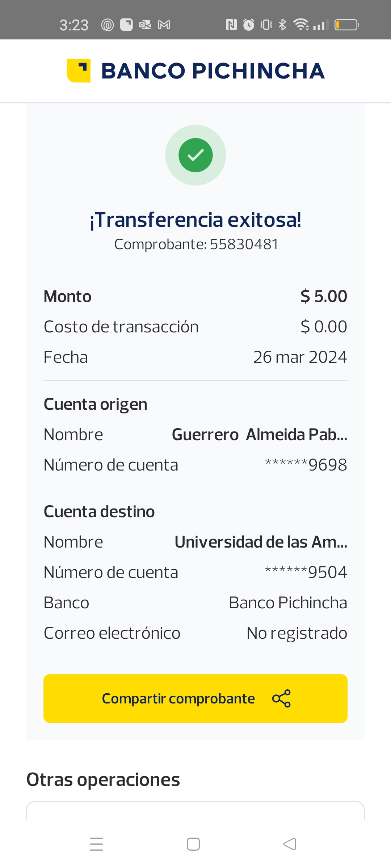391x868 pixels.
Task: Click the Otras operaciones section heading
Action: [x=103, y=779]
